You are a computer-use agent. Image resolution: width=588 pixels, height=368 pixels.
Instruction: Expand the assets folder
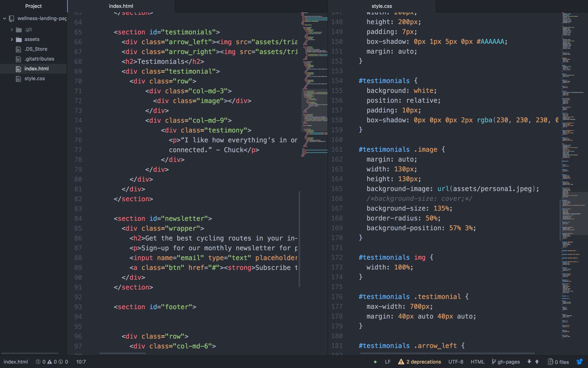pyautogui.click(x=12, y=39)
